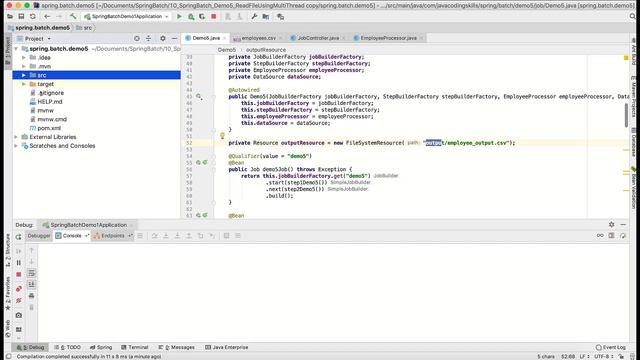Open debug panel gear settings
Screen dimensions: 640x360
point(611,224)
